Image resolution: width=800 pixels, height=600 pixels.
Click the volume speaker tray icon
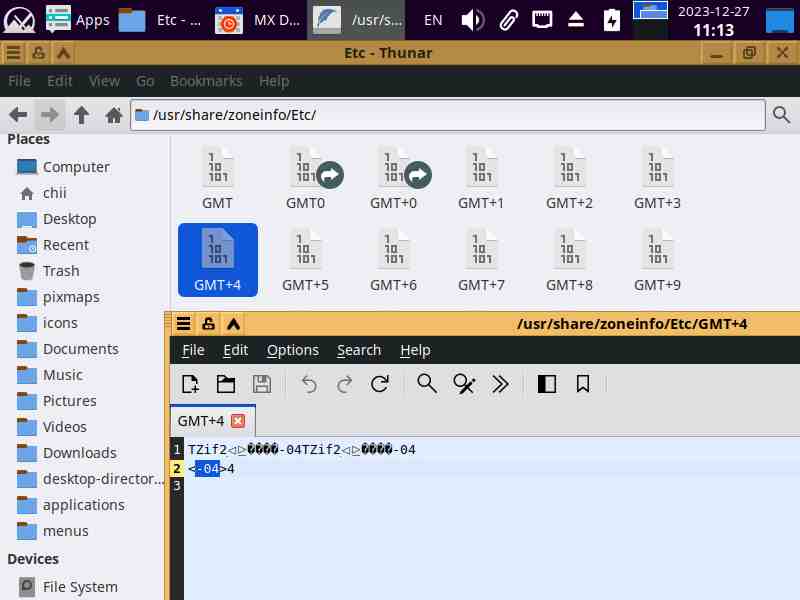(x=472, y=20)
